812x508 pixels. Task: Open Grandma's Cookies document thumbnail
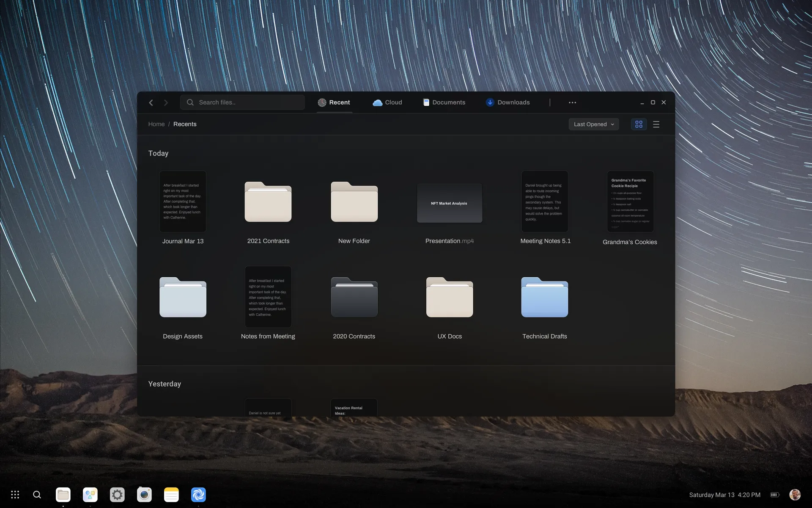coord(630,202)
